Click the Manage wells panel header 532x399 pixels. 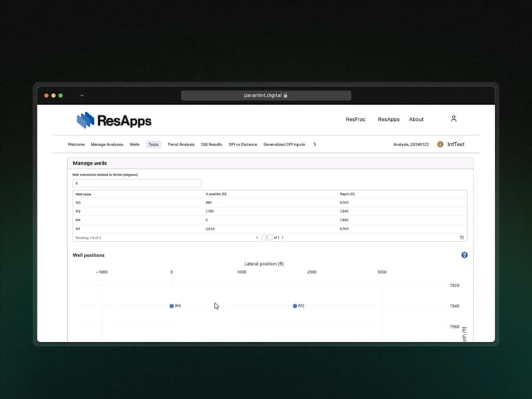pyautogui.click(x=270, y=163)
